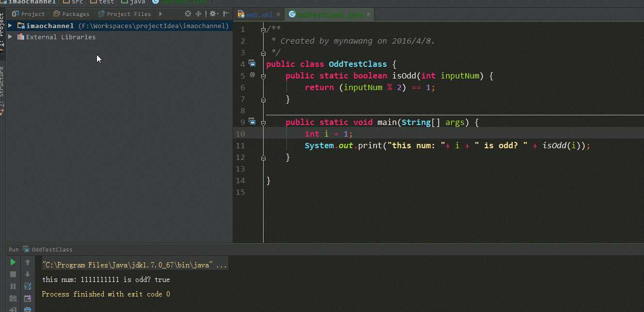
Task: Click the collapse all icon in Project toolbar
Action: click(x=198, y=14)
